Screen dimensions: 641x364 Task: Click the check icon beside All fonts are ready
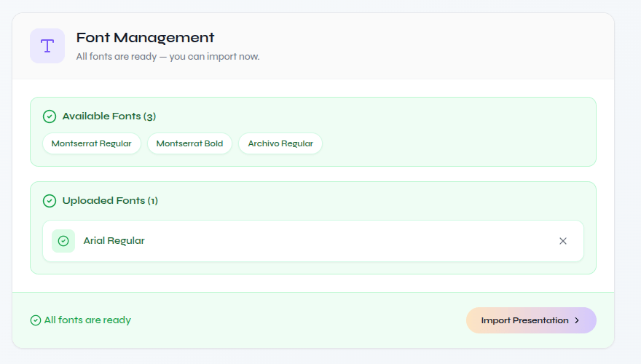(36, 320)
